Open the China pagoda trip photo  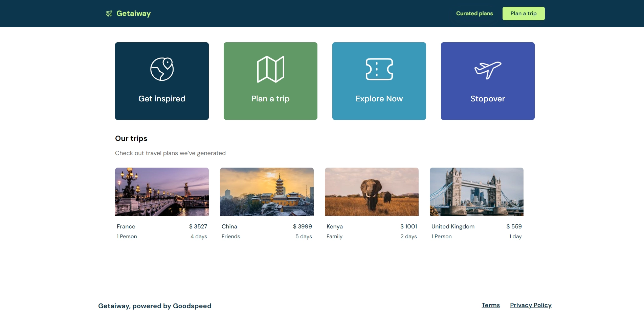click(x=267, y=192)
